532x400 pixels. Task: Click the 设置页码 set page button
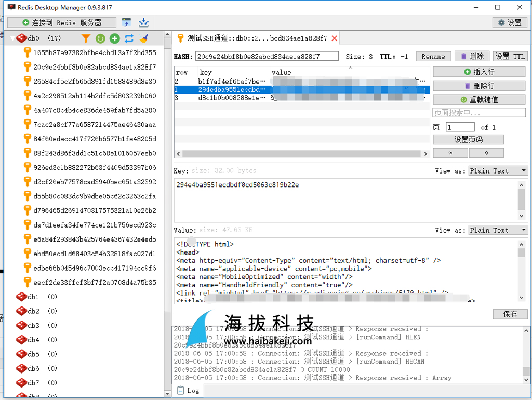point(468,139)
